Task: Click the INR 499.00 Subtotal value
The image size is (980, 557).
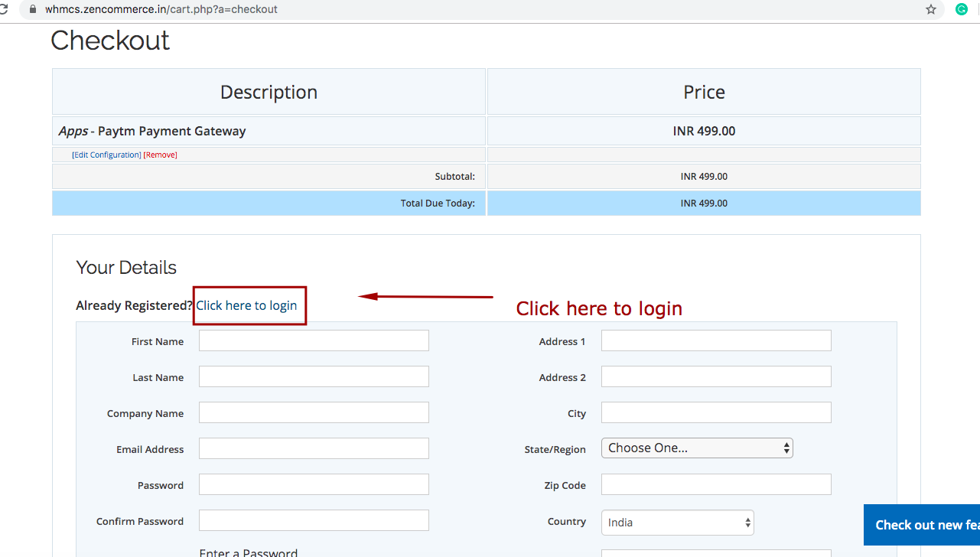Action: coord(704,177)
